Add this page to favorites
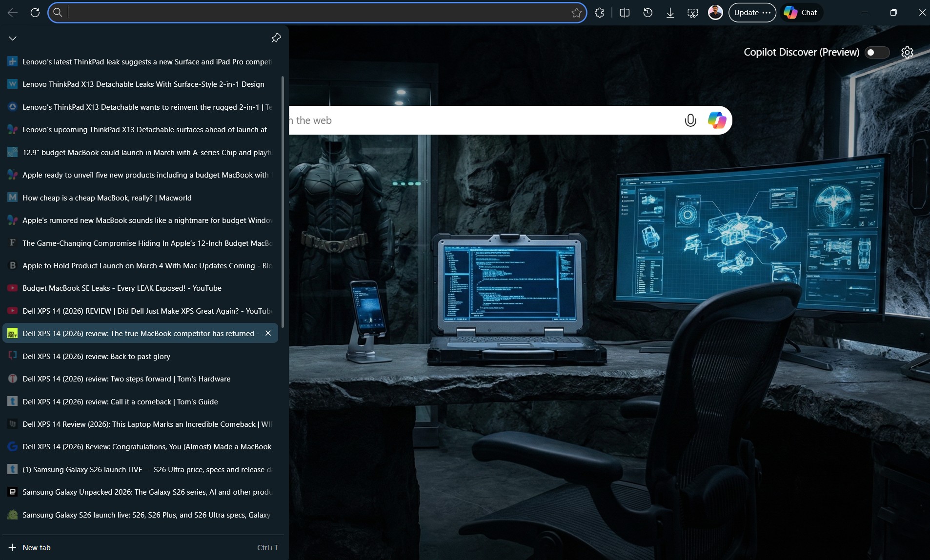 pyautogui.click(x=576, y=12)
